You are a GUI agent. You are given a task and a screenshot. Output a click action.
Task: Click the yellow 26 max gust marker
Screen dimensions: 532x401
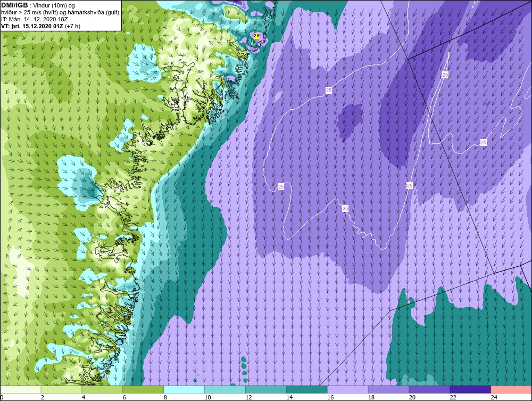tap(256, 36)
